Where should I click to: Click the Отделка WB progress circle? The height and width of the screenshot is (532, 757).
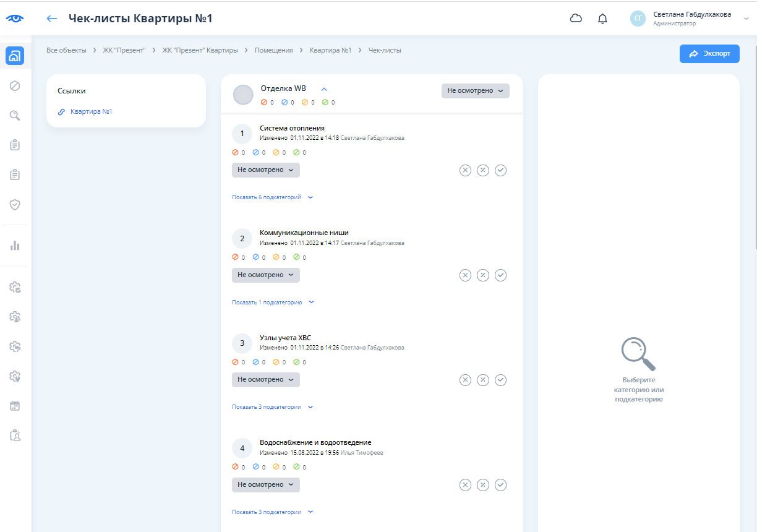click(243, 95)
